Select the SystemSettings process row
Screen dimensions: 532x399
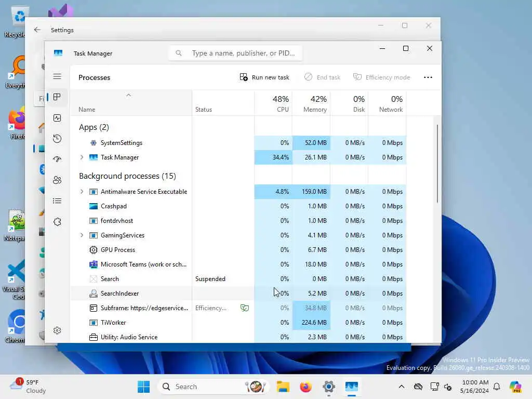239,143
